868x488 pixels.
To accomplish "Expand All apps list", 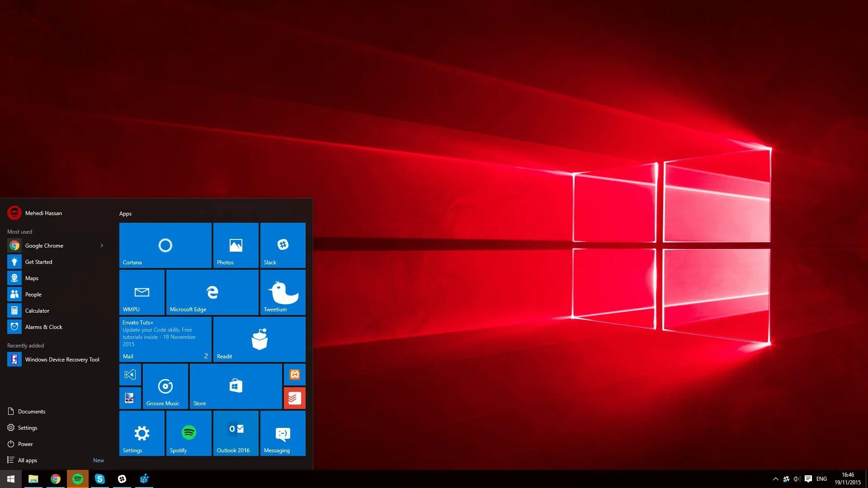I will point(28,460).
